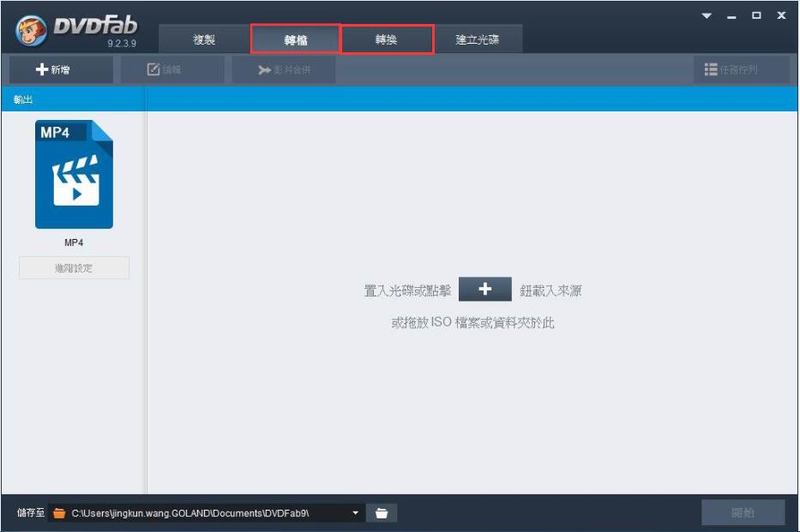Image resolution: width=800 pixels, height=532 pixels.
Task: Open the title bar triangle dropdown menu
Action: click(707, 16)
